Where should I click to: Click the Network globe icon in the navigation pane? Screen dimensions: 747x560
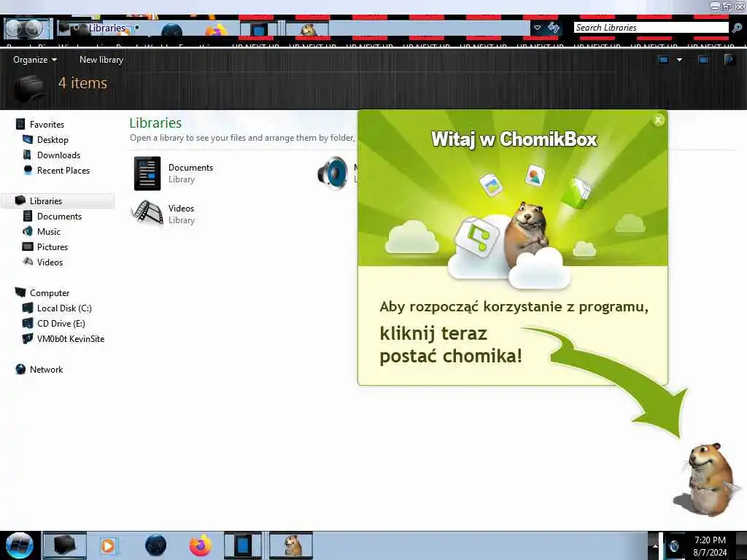pos(20,369)
